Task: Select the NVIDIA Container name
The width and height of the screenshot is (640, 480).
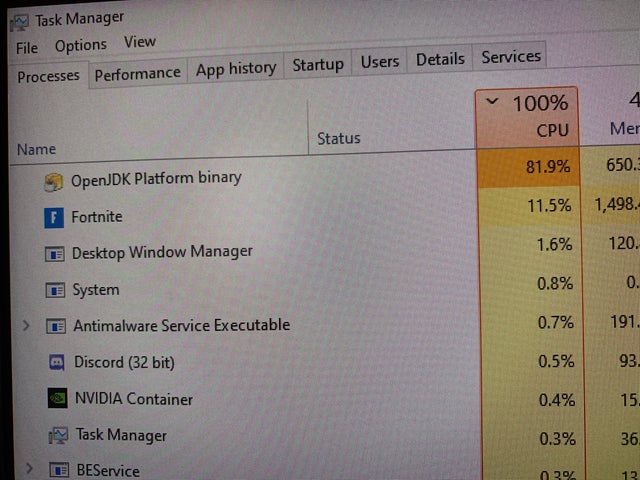Action: [134, 399]
